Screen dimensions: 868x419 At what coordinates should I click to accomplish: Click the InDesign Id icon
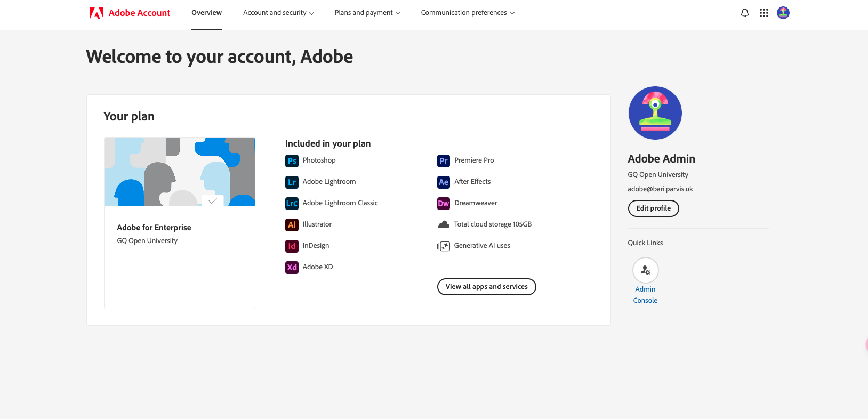pos(292,246)
